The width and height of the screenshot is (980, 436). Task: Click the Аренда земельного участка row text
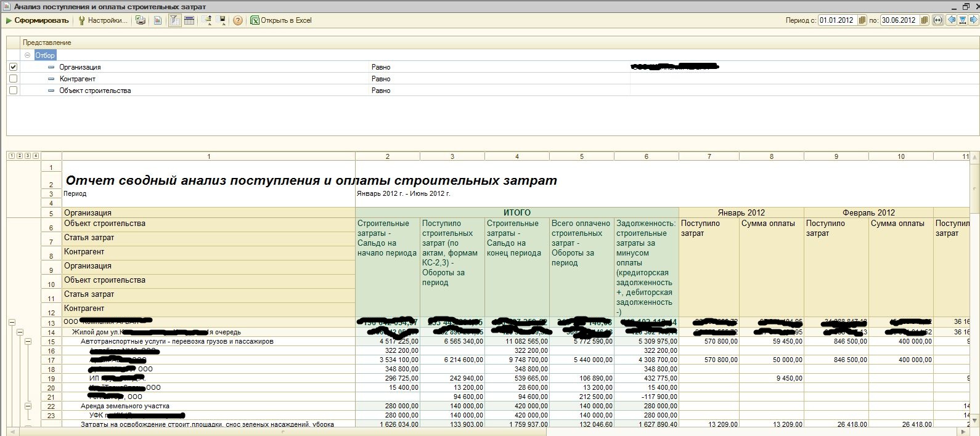pyautogui.click(x=125, y=406)
